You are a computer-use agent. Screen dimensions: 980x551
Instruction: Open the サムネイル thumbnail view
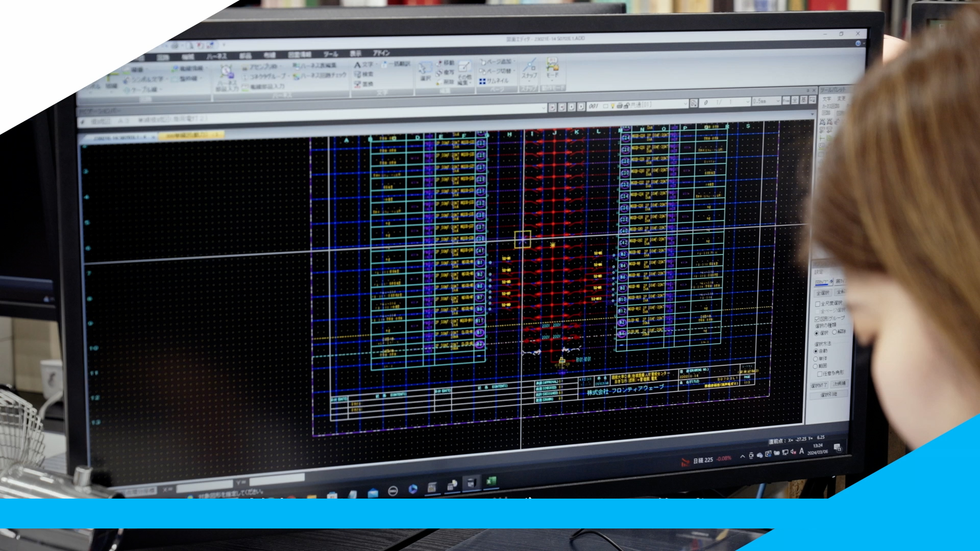click(x=493, y=81)
